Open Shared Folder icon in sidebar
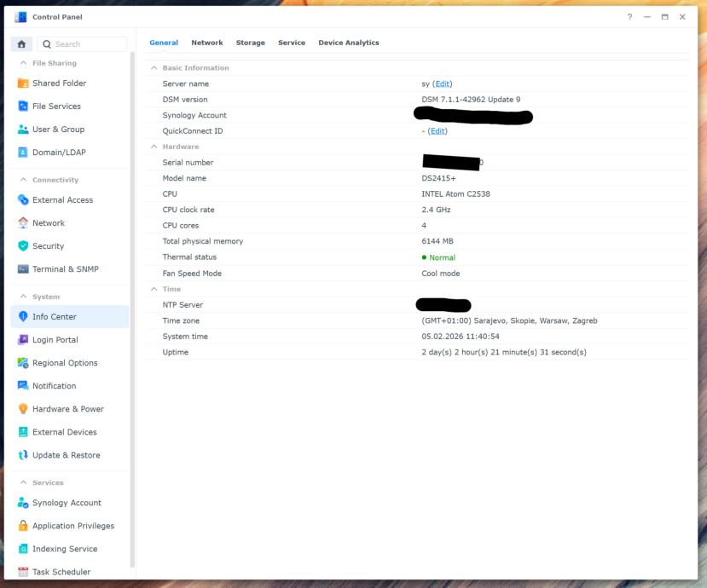Viewport: 707px width, 588px height. [x=23, y=83]
